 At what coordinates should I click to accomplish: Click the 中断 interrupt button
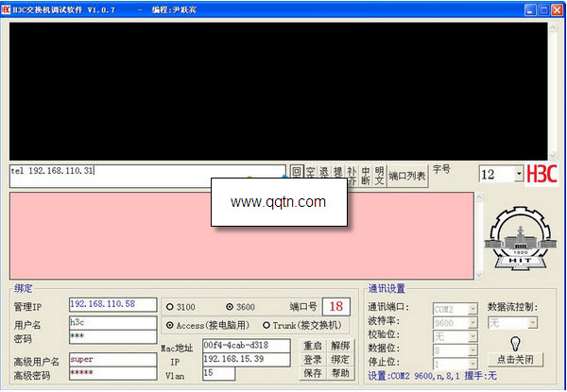pyautogui.click(x=365, y=176)
